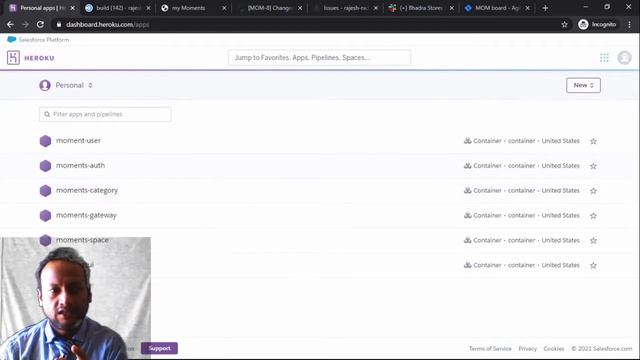This screenshot has width=640, height=360.
Task: Click the container stack icon in moments-auth row
Action: [x=467, y=166]
